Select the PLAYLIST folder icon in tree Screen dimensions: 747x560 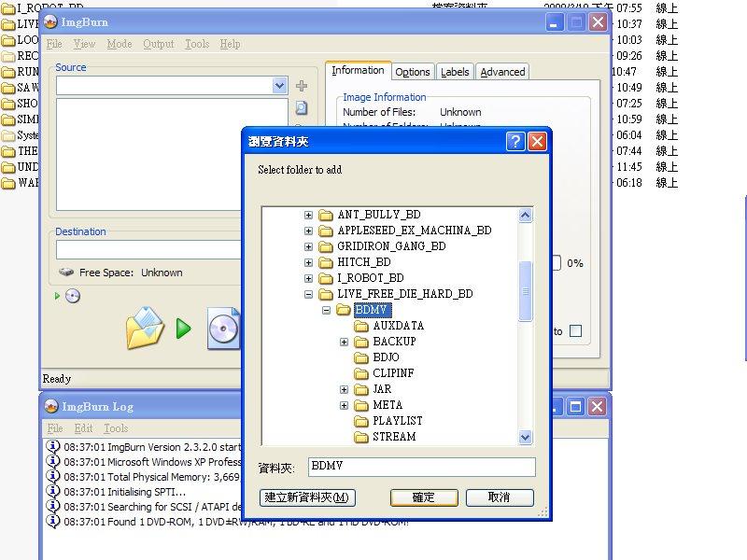click(x=361, y=422)
